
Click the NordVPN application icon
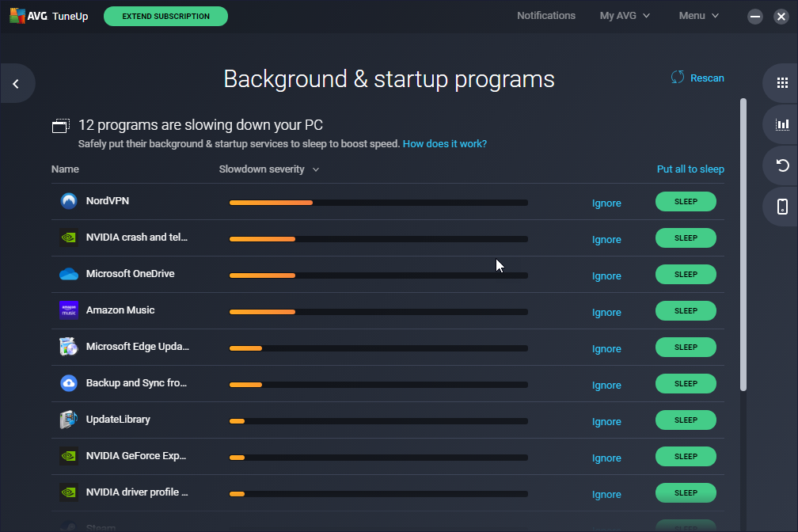(x=68, y=201)
